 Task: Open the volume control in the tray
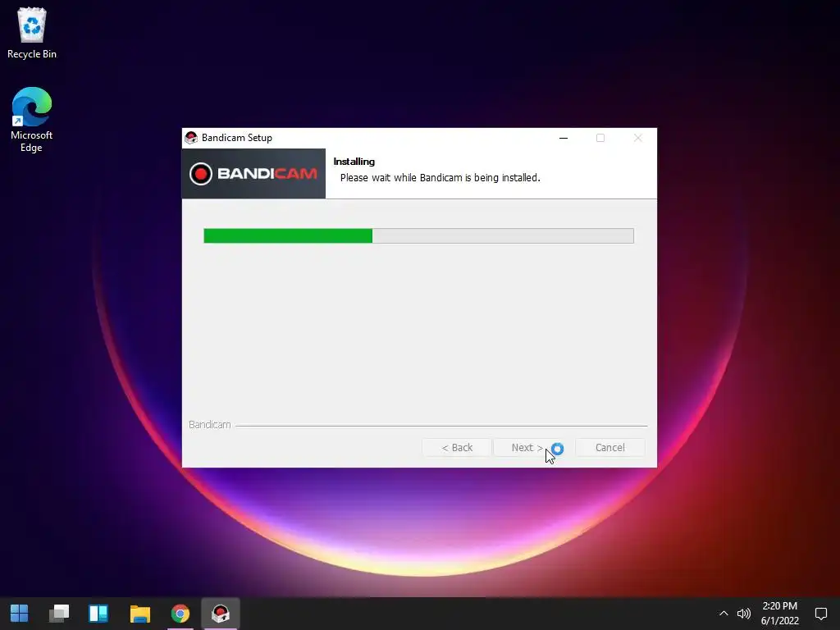pyautogui.click(x=743, y=614)
